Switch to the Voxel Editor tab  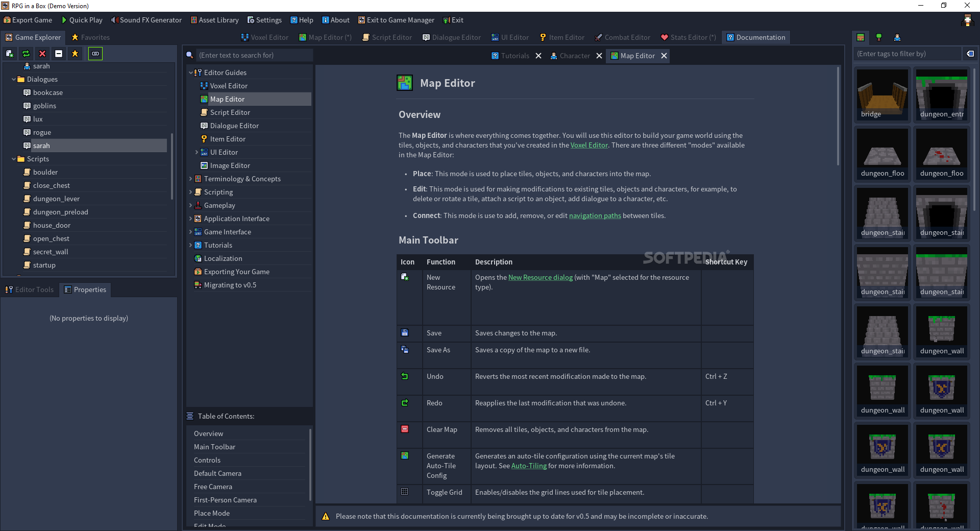pos(264,37)
